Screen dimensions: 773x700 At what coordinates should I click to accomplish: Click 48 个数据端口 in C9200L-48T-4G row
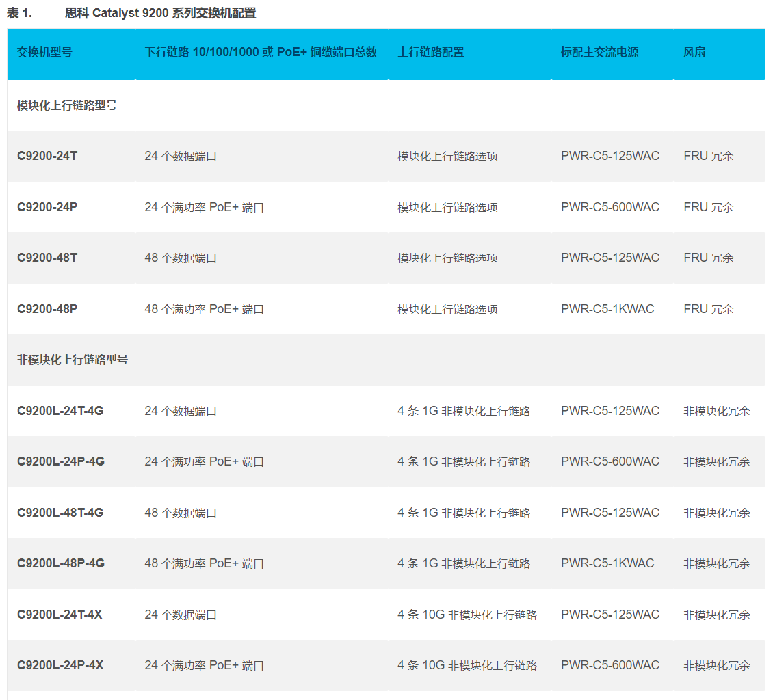181,513
